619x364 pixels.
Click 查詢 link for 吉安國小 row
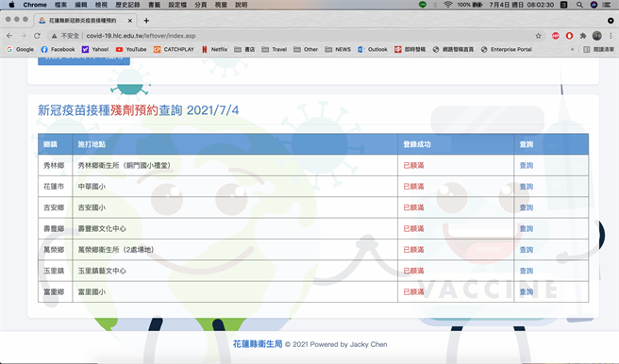527,207
